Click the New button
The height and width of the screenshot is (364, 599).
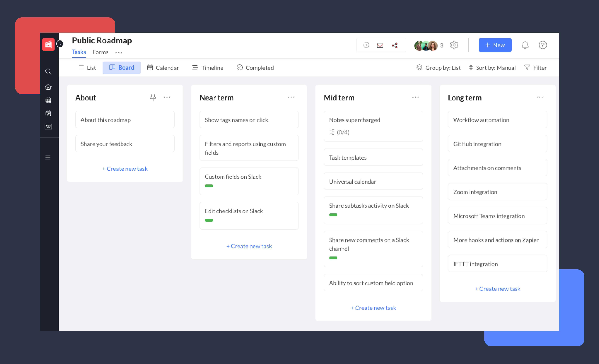(495, 45)
